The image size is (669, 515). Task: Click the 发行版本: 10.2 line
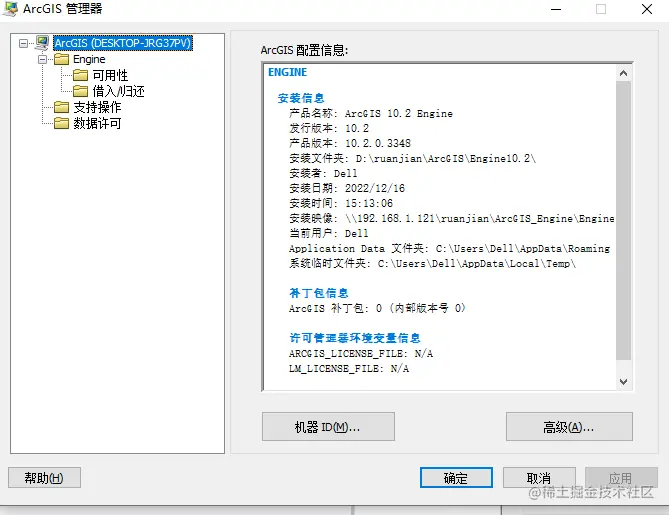pos(329,128)
